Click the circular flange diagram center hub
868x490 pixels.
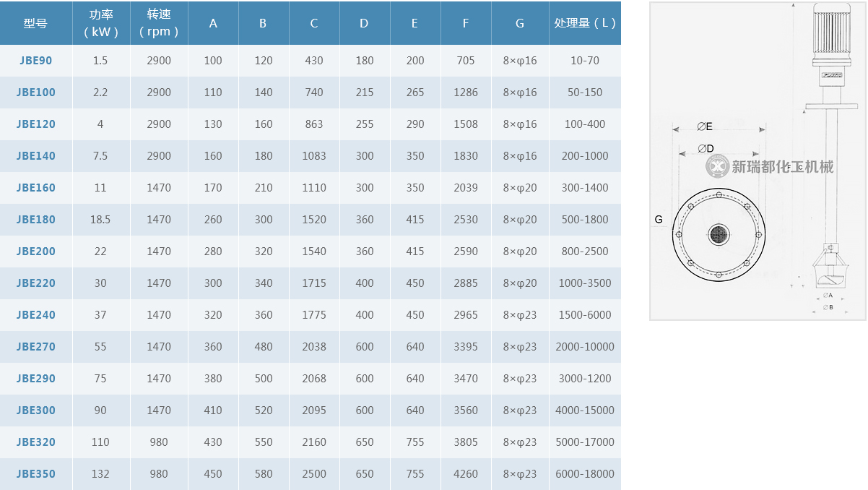[x=719, y=233]
